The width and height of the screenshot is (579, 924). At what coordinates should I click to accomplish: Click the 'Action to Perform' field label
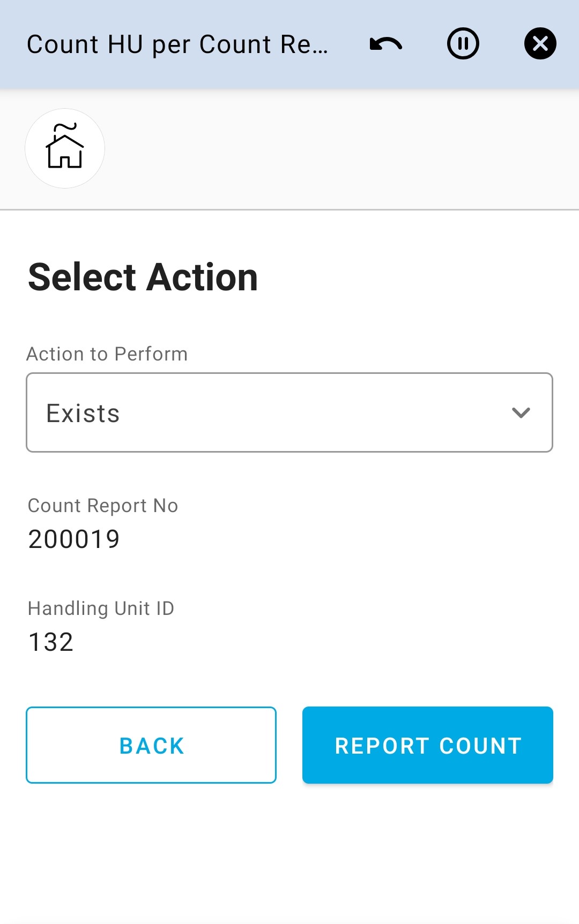pyautogui.click(x=107, y=354)
